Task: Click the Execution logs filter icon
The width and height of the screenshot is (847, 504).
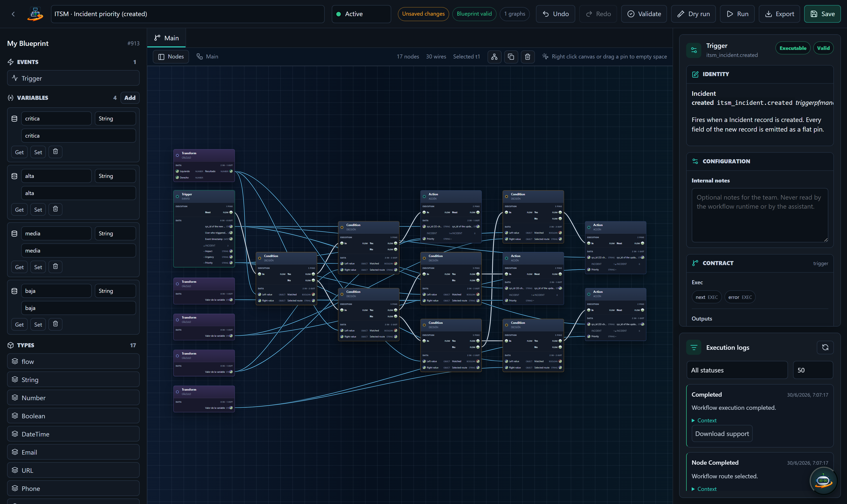Action: point(694,347)
